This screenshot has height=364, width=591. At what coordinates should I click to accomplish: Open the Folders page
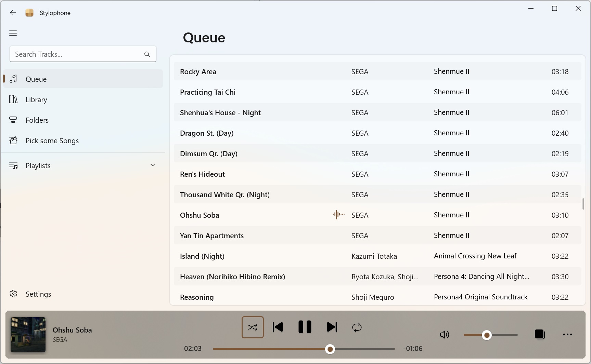[83, 120]
